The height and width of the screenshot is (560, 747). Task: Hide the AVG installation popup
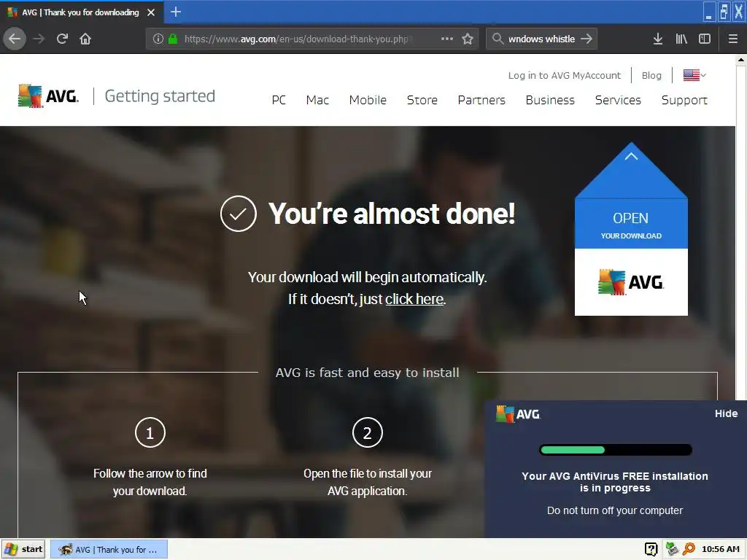(726, 414)
